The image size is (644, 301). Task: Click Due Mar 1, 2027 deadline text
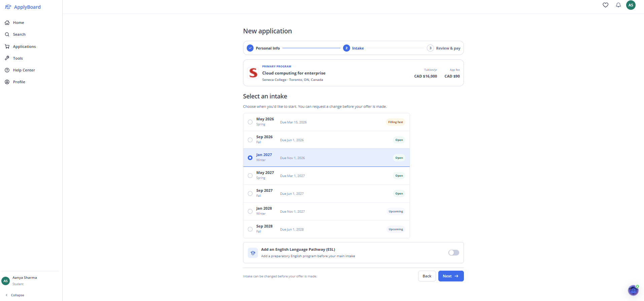click(x=292, y=176)
